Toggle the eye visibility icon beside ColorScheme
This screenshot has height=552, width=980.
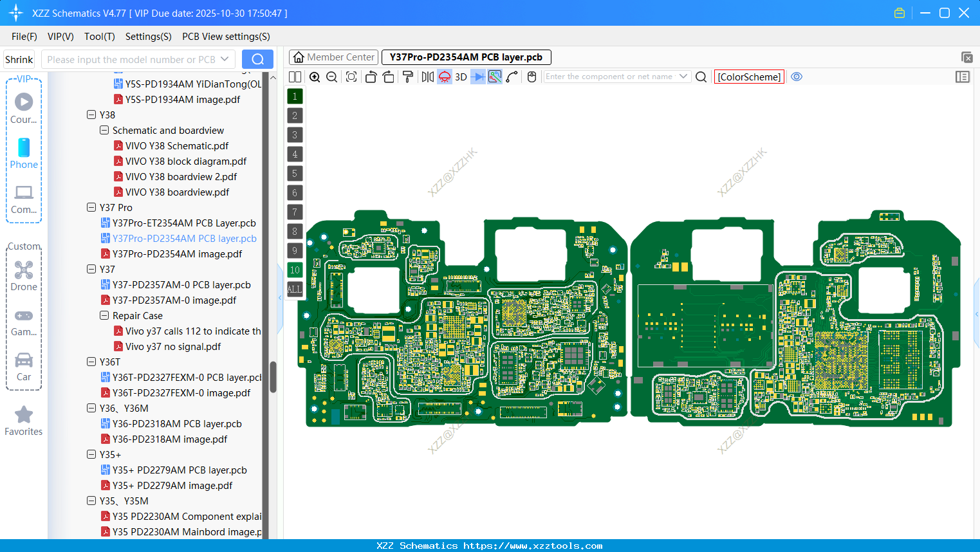[x=797, y=77]
